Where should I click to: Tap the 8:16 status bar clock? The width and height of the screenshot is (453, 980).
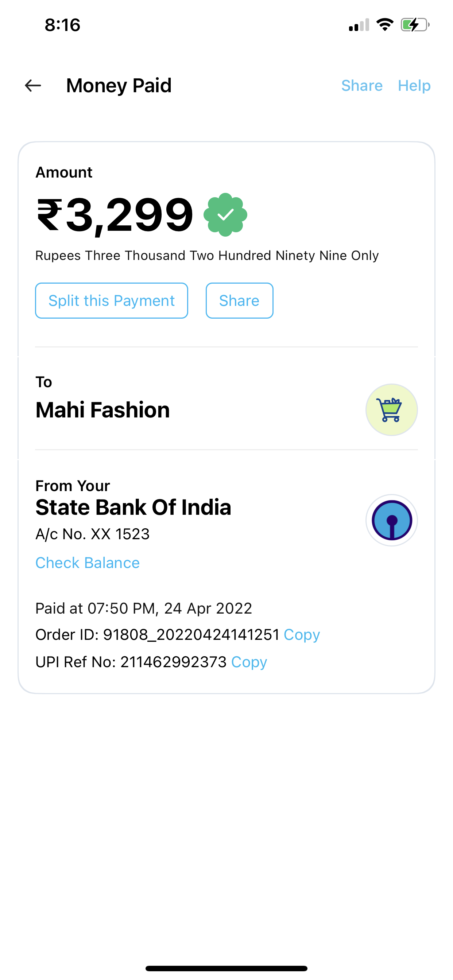[x=62, y=25]
